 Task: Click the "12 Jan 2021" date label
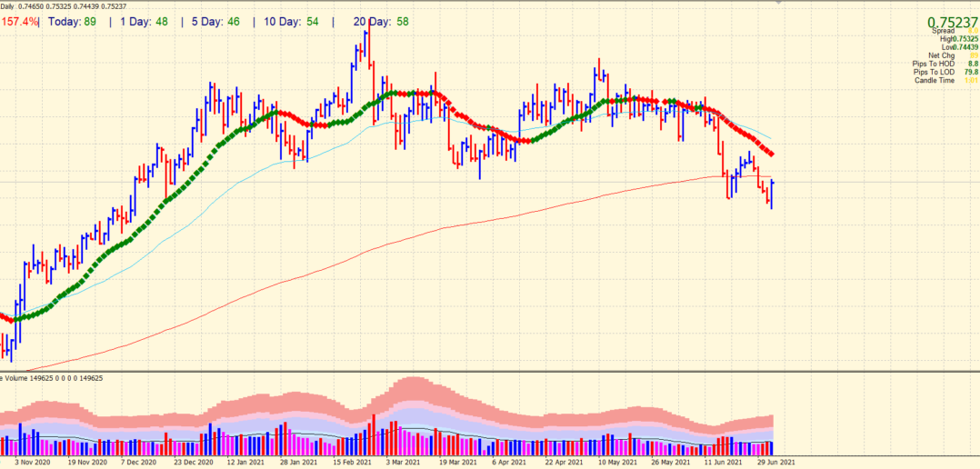tap(245, 462)
